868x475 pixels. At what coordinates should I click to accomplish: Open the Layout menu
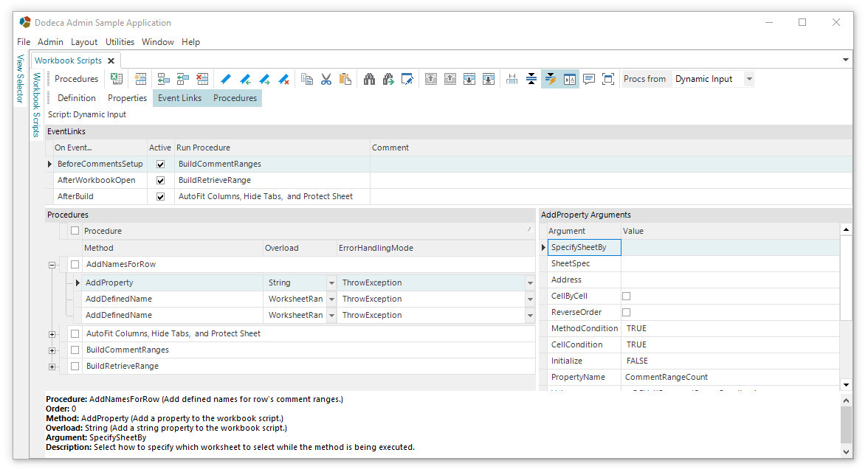click(x=84, y=42)
